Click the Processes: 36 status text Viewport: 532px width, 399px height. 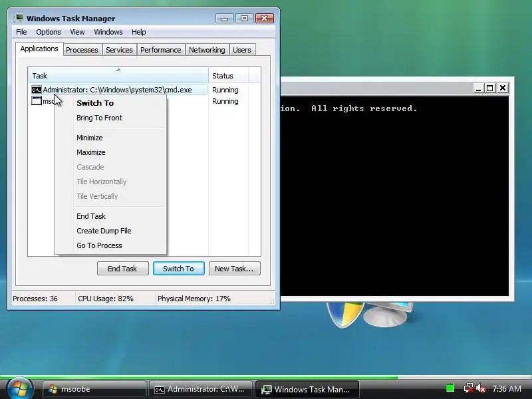[x=35, y=299]
